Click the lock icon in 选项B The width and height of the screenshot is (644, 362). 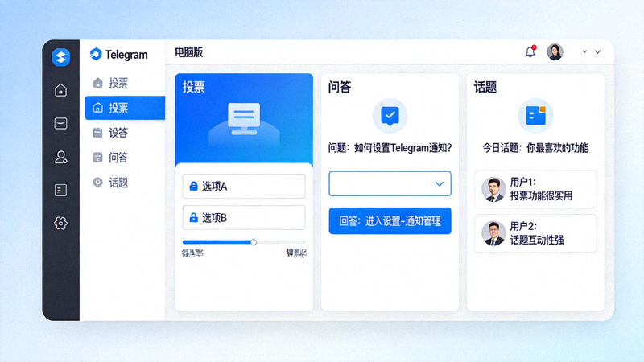193,217
